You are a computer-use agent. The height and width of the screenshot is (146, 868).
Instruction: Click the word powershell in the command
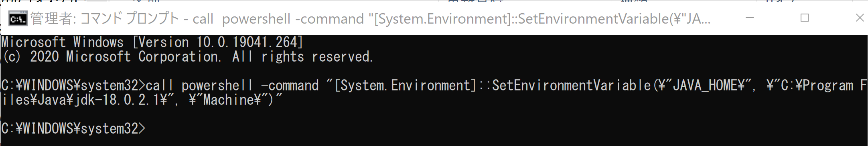(x=217, y=86)
